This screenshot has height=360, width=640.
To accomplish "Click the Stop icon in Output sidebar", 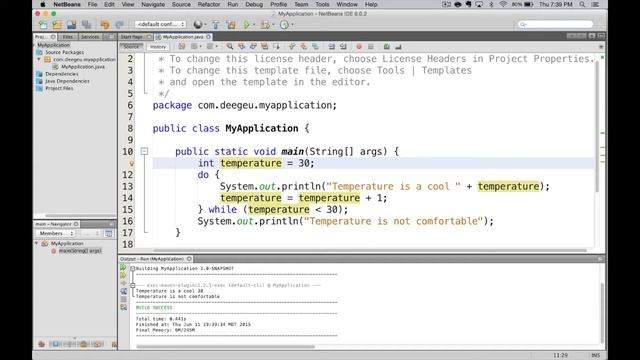I will pyautogui.click(x=123, y=299).
